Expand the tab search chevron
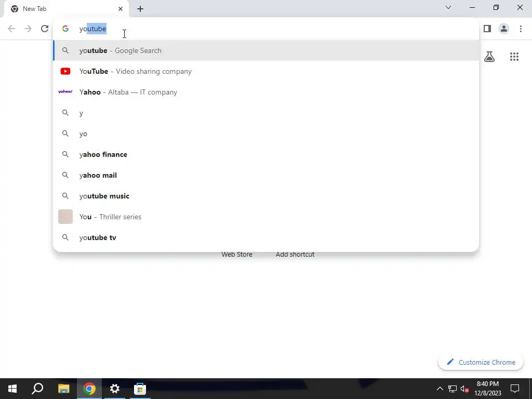 point(448,7)
